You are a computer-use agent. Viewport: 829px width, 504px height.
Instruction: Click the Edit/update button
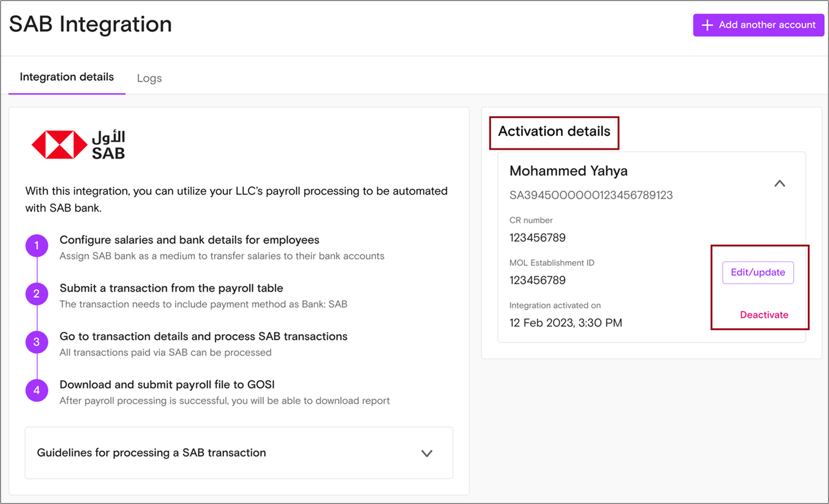(x=758, y=272)
